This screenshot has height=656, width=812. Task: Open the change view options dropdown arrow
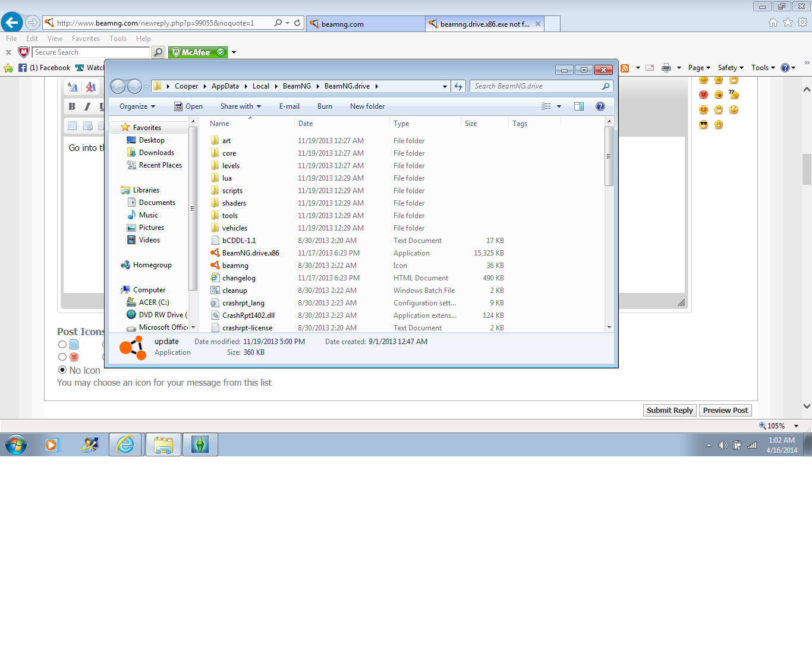(559, 106)
